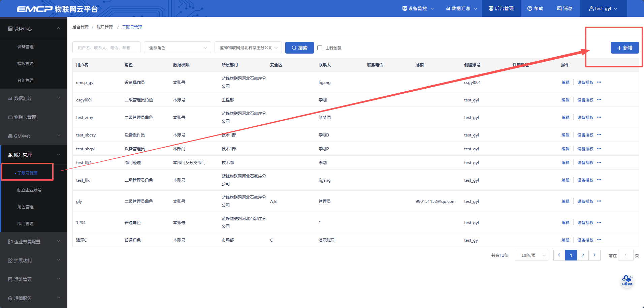Open more actions for test_sbgyl row
The image size is (644, 308).
coord(599,149)
